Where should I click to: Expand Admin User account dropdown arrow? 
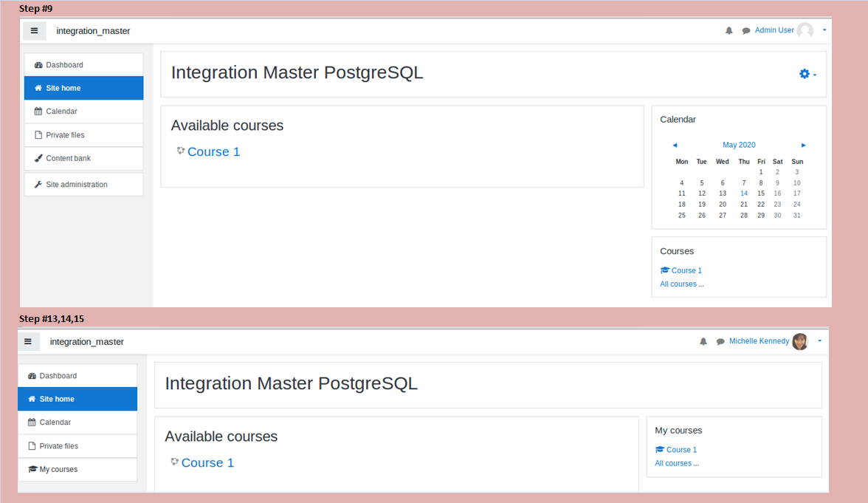click(x=824, y=30)
